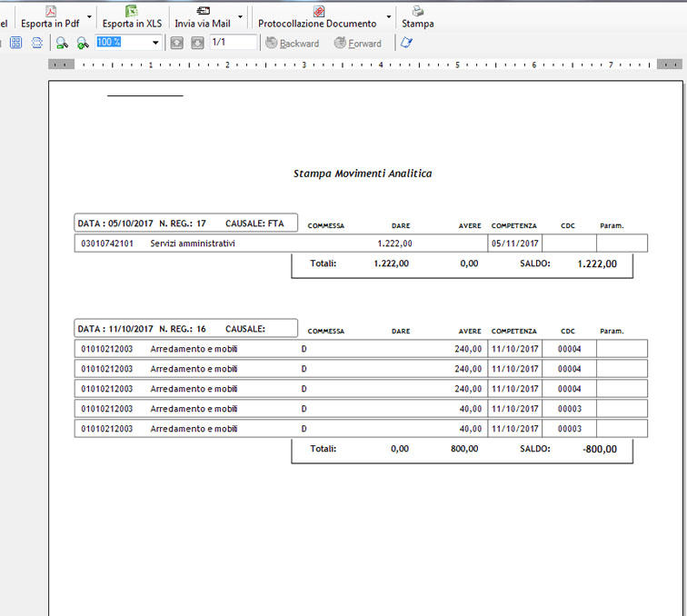Open the 100 % zoom level combo box

128,43
